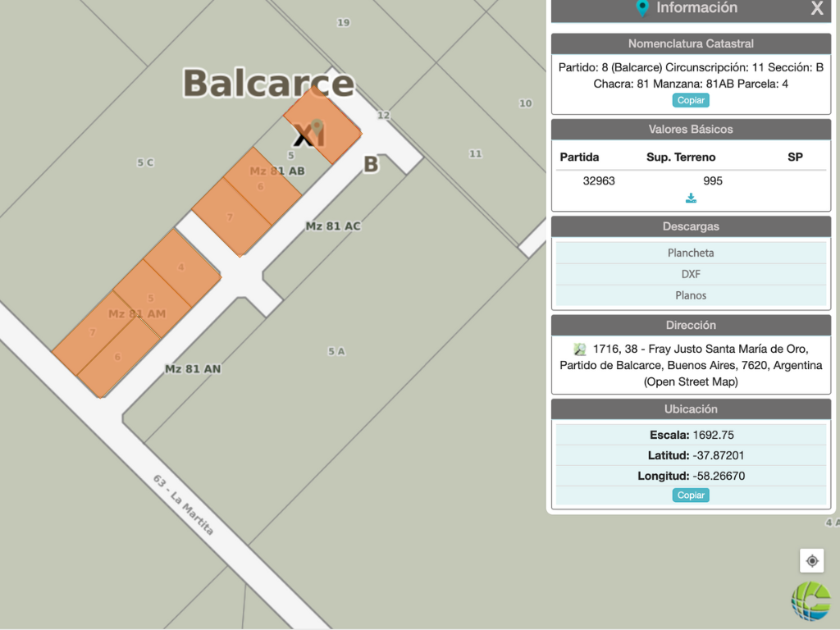Copy the Ubicación coordinates
This screenshot has width=840, height=630.
pyautogui.click(x=691, y=495)
